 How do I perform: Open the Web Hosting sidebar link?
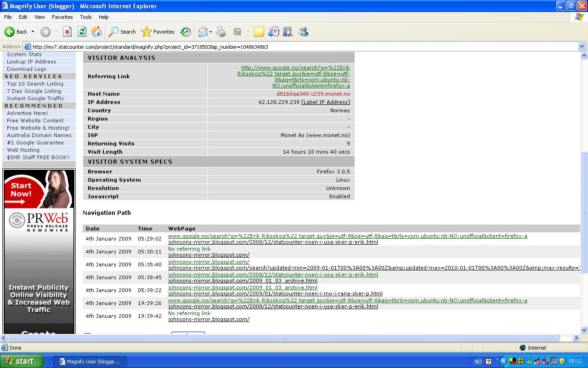pyautogui.click(x=23, y=150)
